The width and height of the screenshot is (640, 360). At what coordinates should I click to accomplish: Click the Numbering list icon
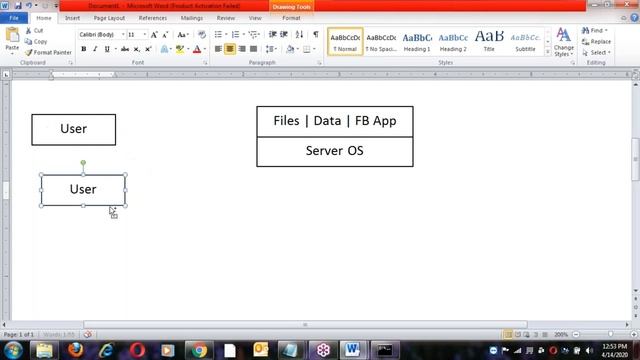tap(236, 35)
